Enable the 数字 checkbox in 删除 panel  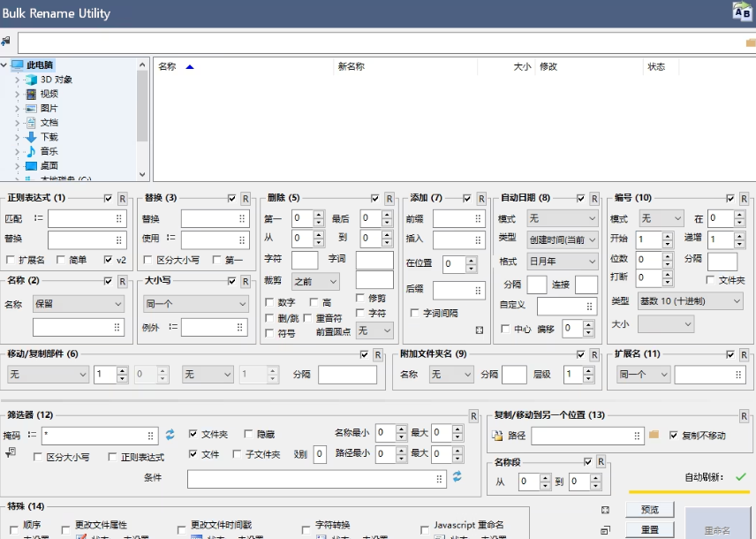pyautogui.click(x=269, y=302)
